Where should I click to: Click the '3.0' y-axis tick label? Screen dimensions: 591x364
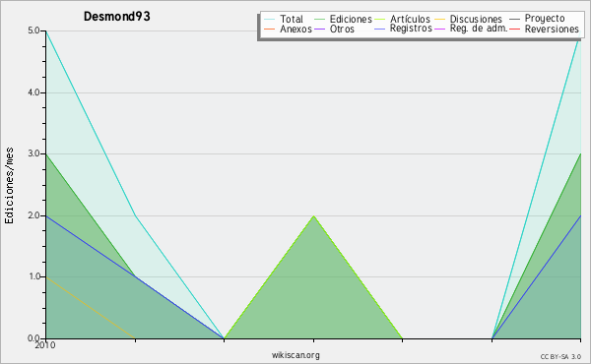coord(33,153)
